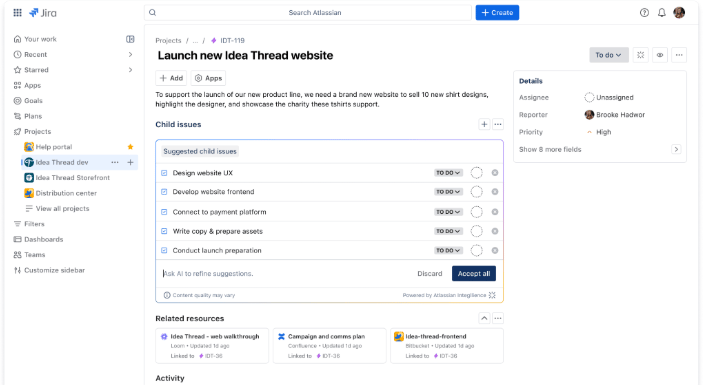
Task: Open Your work in sidebar
Action: point(35,39)
